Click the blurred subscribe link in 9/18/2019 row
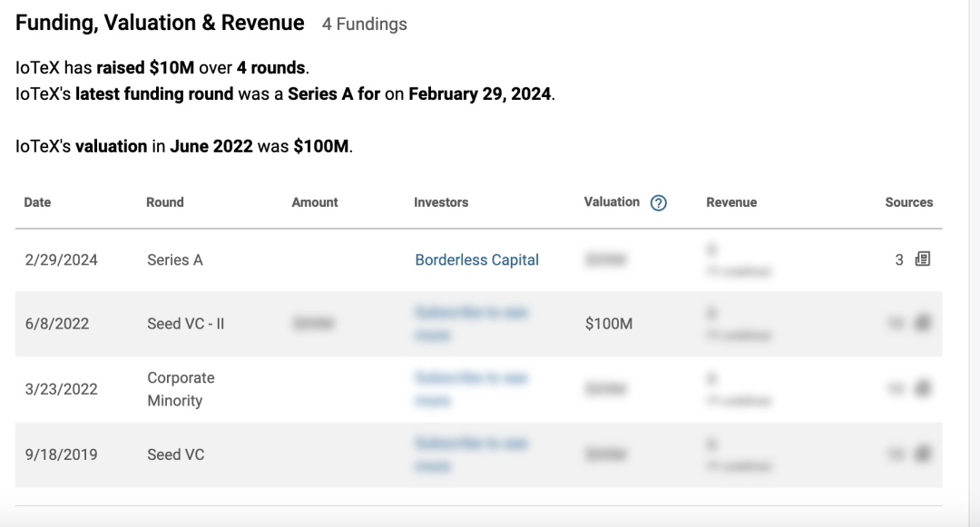The width and height of the screenshot is (980, 527). tap(472, 454)
